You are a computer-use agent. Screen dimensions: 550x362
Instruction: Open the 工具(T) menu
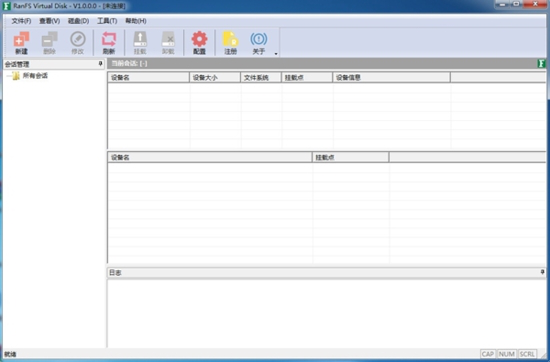point(107,21)
